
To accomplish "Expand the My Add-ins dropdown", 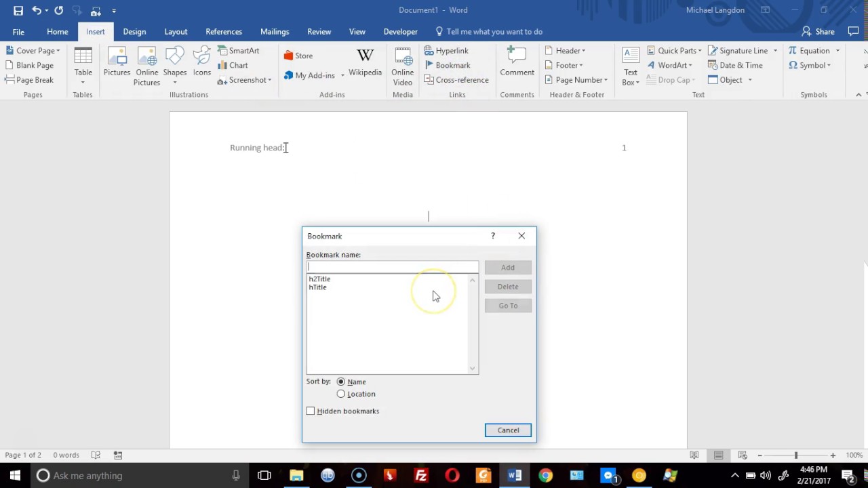I will click(x=342, y=75).
